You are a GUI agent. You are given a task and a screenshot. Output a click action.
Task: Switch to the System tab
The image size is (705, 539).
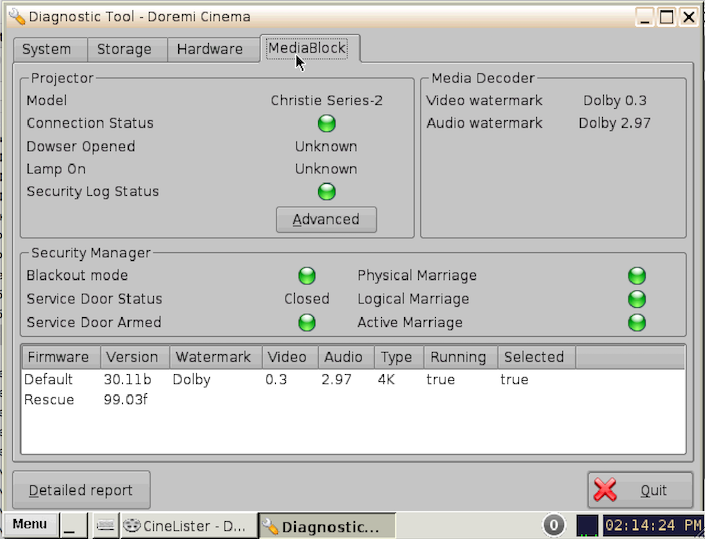50,49
